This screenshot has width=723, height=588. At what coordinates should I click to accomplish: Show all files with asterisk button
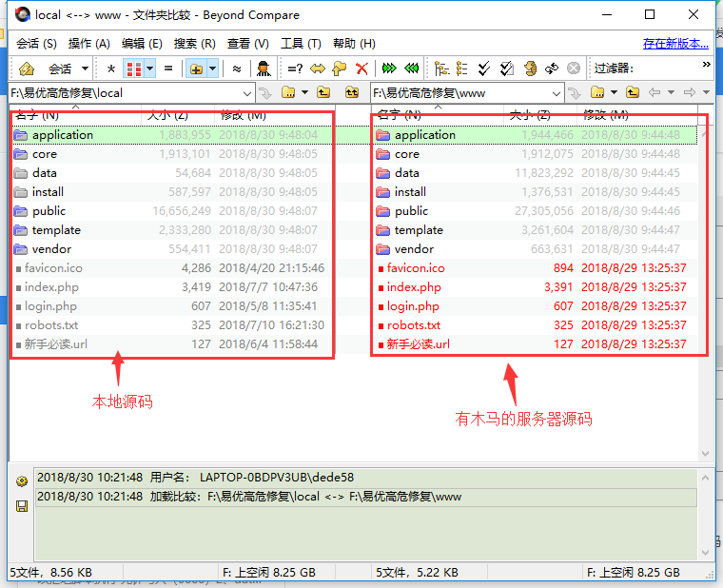(x=110, y=69)
